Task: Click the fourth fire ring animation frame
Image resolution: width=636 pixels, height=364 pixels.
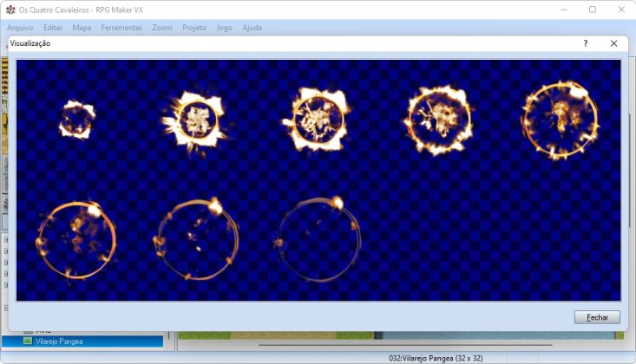Action: coord(439,120)
